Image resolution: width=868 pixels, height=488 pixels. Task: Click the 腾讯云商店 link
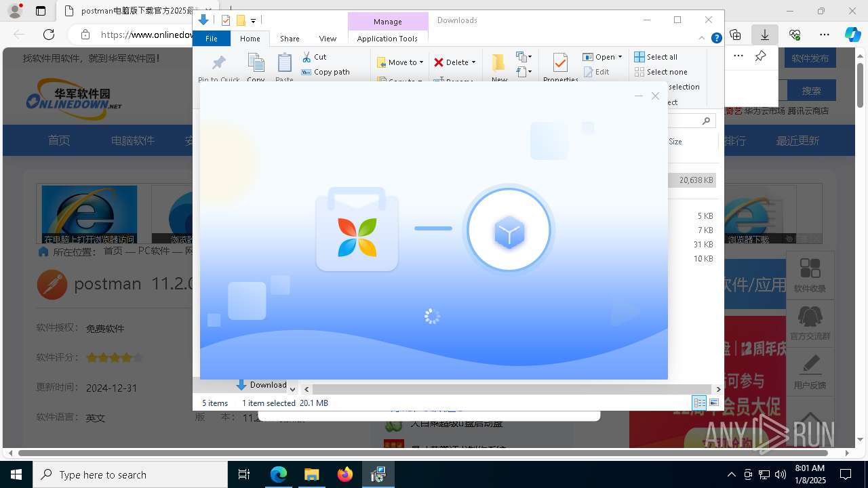(808, 110)
